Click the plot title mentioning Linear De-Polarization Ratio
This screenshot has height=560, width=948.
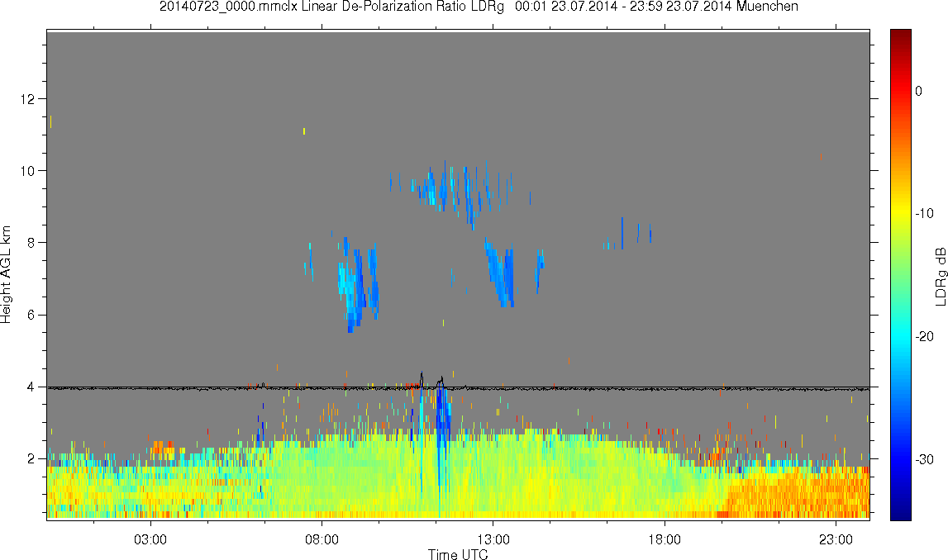coord(479,7)
